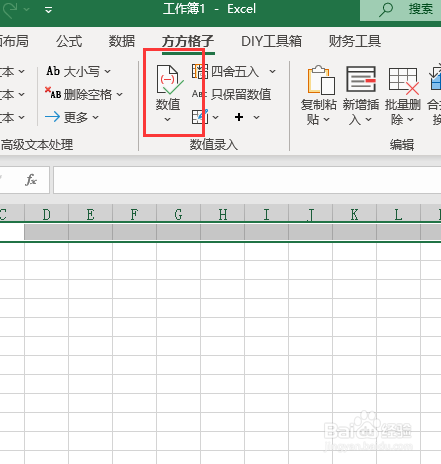This screenshot has height=464, width=441.
Task: Expand the 数值 dropdown arrow
Action: tap(168, 119)
